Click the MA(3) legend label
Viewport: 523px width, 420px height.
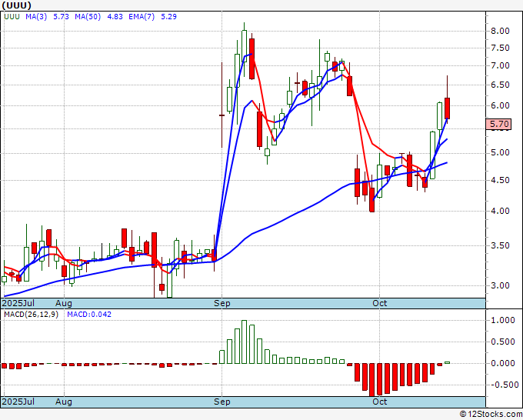[36, 17]
